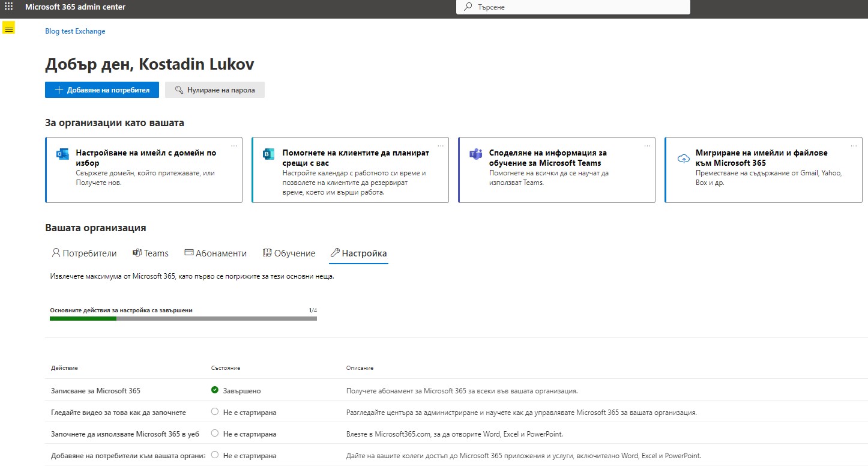Click the cloud upload icon on migration card
Viewport: 868px width, 466px height.
[683, 159]
